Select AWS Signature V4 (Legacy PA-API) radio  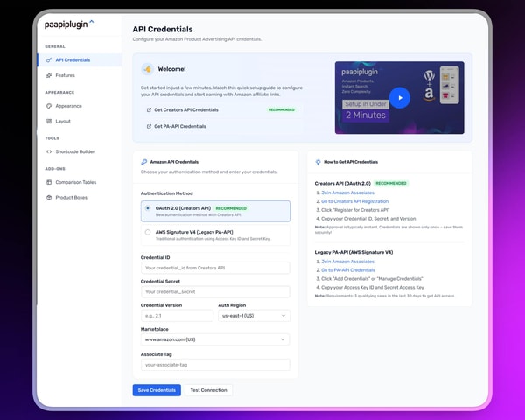click(x=148, y=232)
